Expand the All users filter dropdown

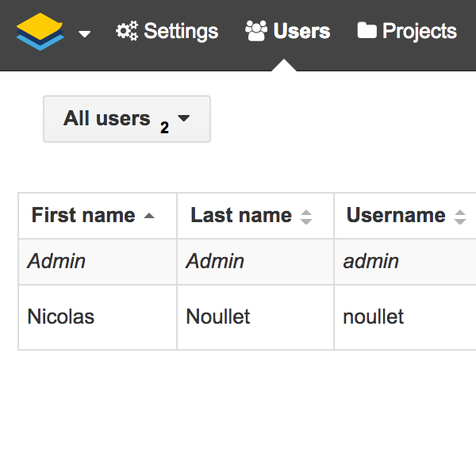[x=127, y=119]
